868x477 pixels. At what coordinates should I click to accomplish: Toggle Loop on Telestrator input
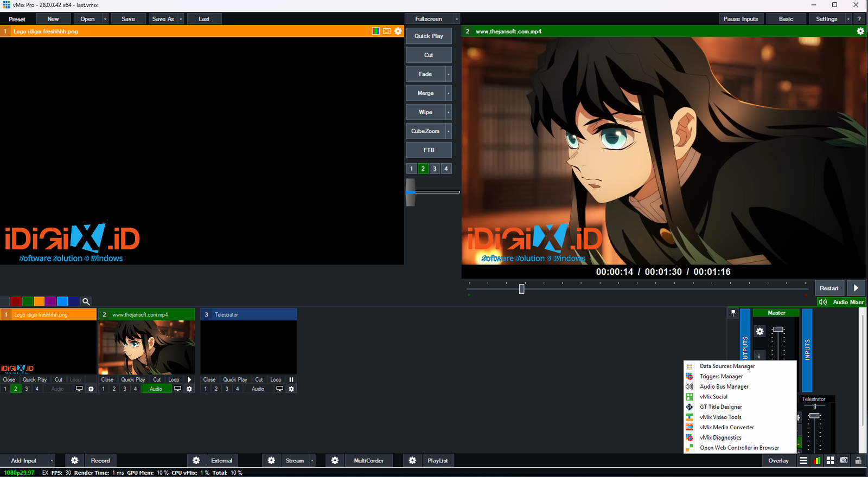[x=276, y=379]
